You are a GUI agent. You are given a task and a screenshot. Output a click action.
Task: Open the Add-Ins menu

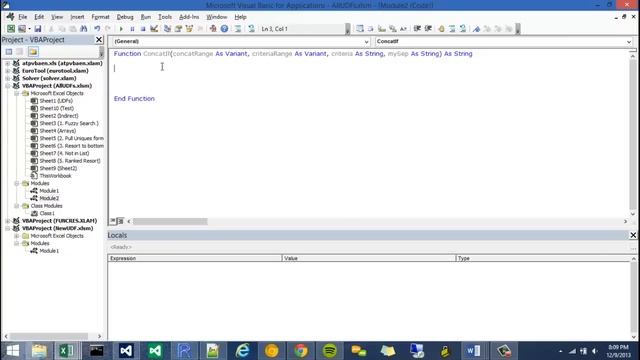[189, 17]
